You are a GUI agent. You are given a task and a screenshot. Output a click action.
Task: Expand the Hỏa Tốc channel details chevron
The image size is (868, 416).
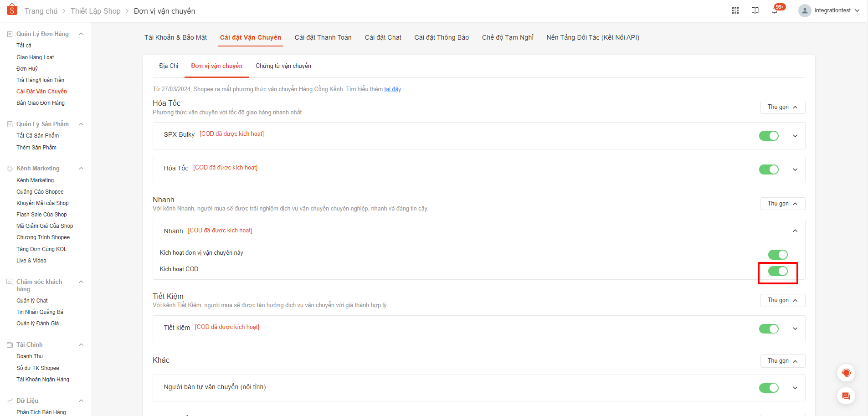pos(795,169)
